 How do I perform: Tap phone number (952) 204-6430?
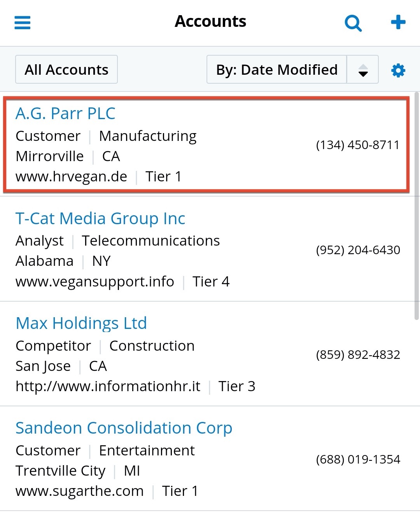(x=358, y=250)
